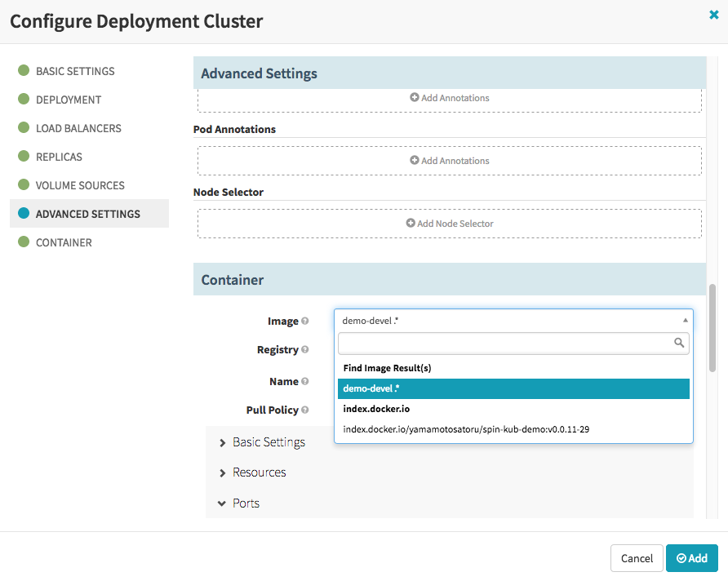728x581 pixels.
Task: Click the Pull Policy help icon
Action: point(305,410)
